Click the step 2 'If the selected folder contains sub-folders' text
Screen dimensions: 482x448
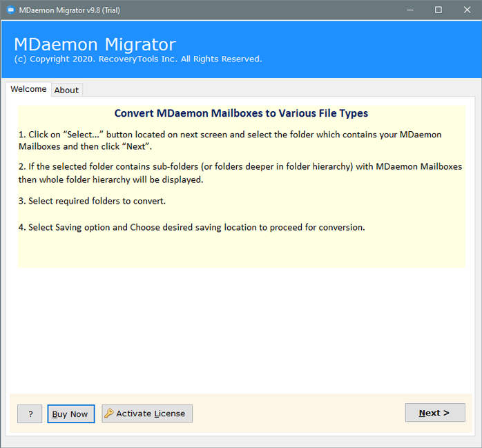click(240, 173)
